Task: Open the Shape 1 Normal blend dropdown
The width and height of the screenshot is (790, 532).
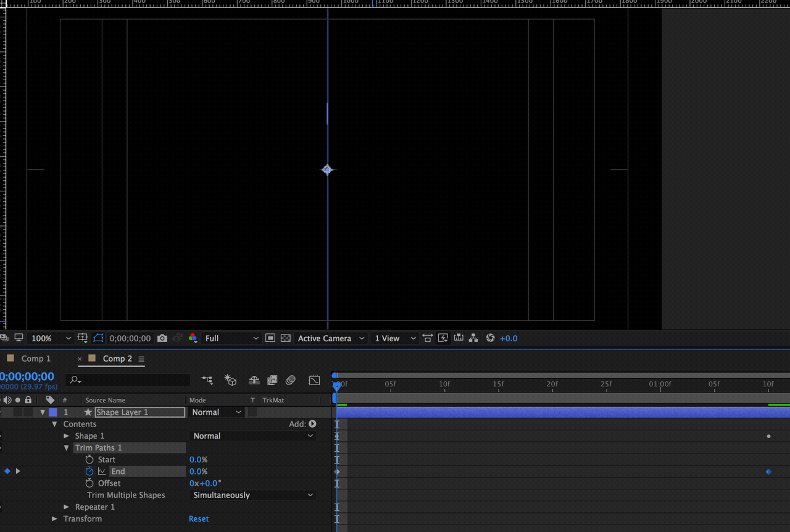Action: coord(253,436)
